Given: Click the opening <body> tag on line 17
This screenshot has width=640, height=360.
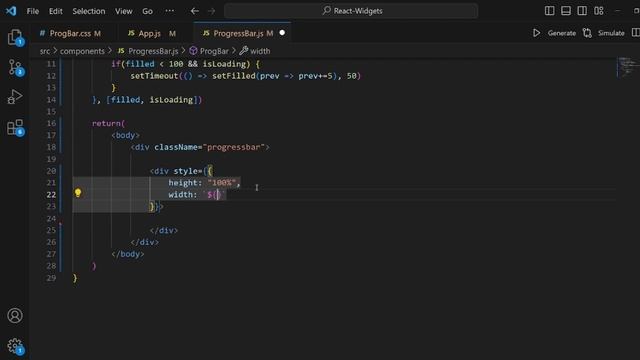Looking at the screenshot, I should (x=125, y=135).
